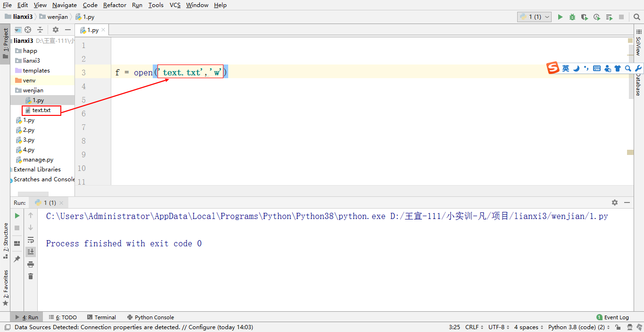
Task: Open Project panel settings gear
Action: coord(56,30)
